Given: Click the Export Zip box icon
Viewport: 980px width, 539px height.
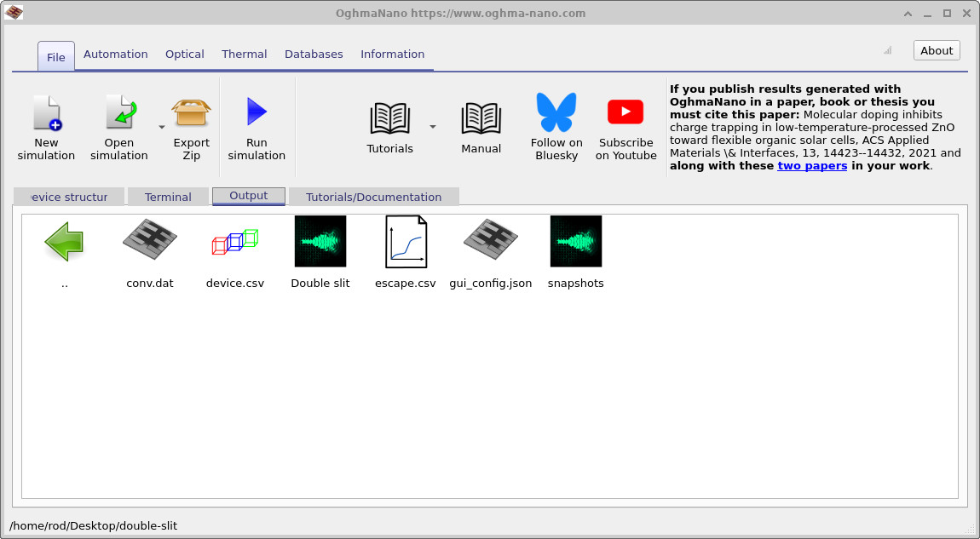Looking at the screenshot, I should (x=191, y=114).
